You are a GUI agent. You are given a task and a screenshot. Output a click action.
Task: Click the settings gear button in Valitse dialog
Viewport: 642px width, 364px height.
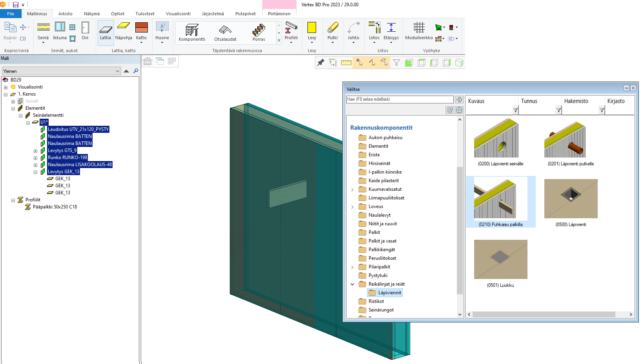coord(459,110)
